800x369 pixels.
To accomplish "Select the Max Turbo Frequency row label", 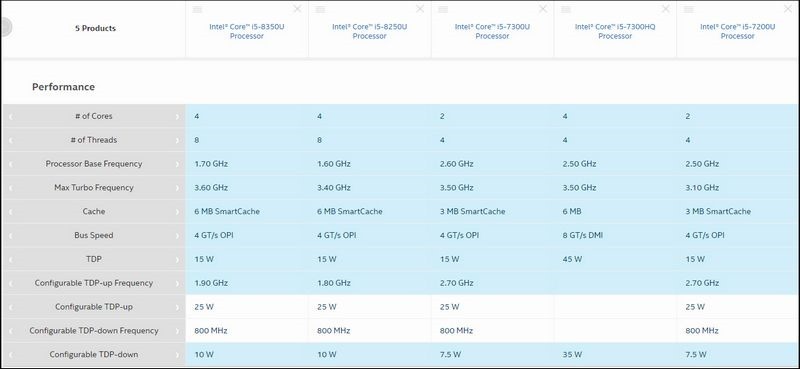I will click(94, 187).
